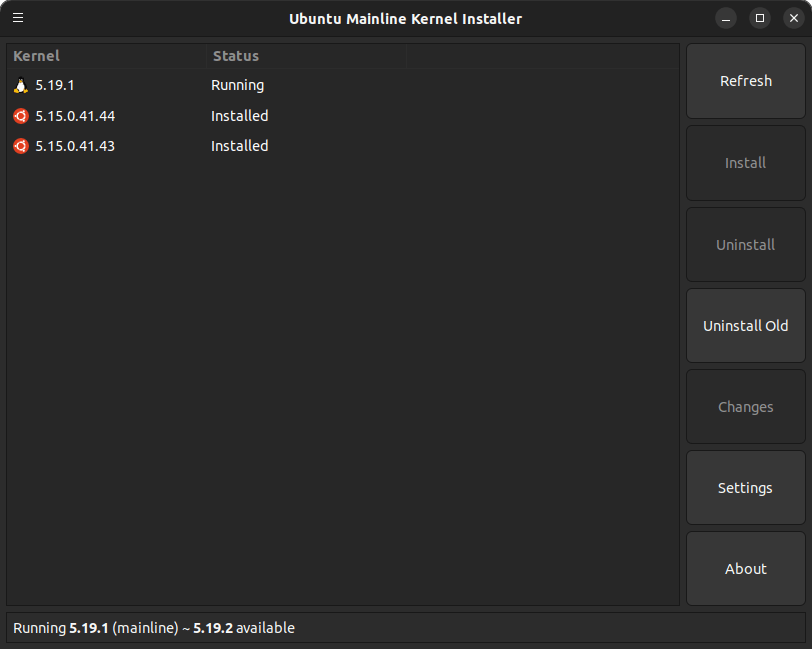Sort by the Status column header
The width and height of the screenshot is (812, 649).
307,56
